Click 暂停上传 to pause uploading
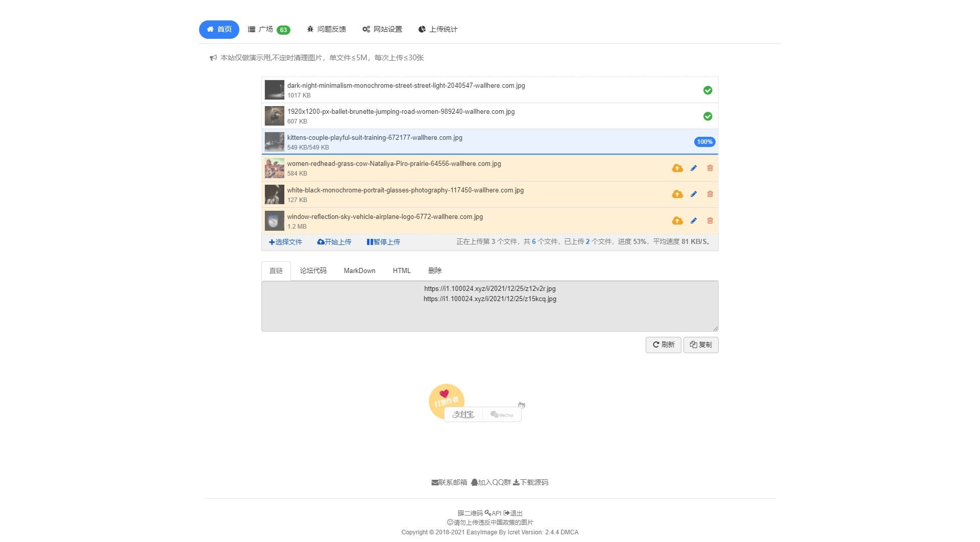Screen dimensions: 980x542 coord(383,242)
